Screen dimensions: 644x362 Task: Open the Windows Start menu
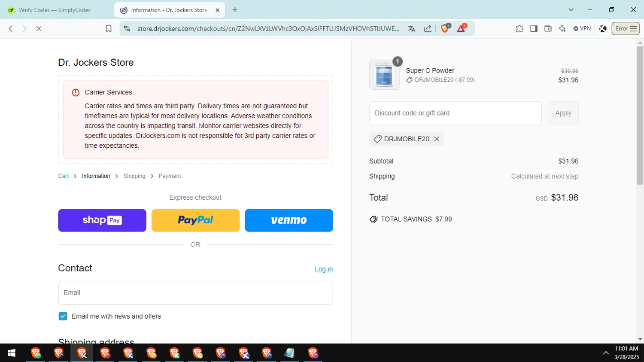(12, 353)
